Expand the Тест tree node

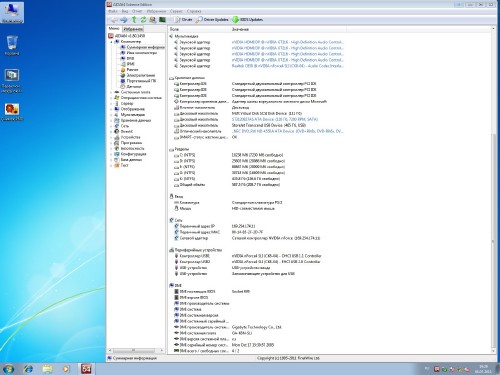(x=111, y=165)
